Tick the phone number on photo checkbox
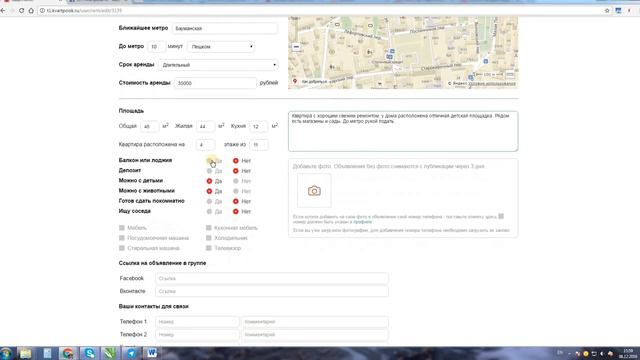The width and height of the screenshot is (640, 360). point(501,216)
